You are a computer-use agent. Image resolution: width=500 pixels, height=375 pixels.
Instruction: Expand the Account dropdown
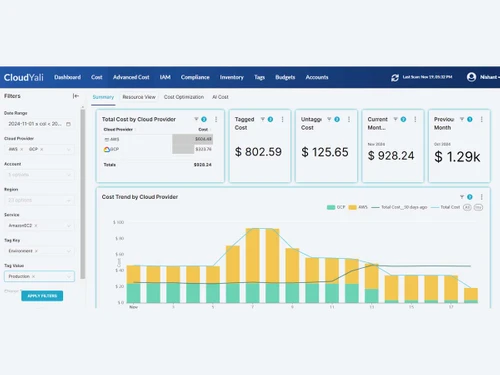click(69, 175)
